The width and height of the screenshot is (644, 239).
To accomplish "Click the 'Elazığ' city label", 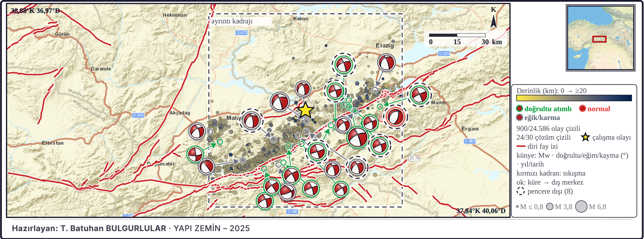I will (385, 46).
